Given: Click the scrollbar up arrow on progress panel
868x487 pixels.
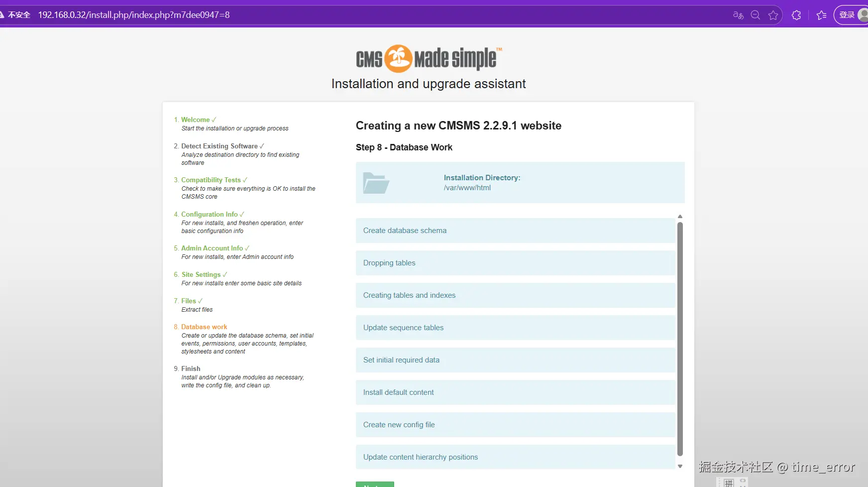Looking at the screenshot, I should 680,217.
